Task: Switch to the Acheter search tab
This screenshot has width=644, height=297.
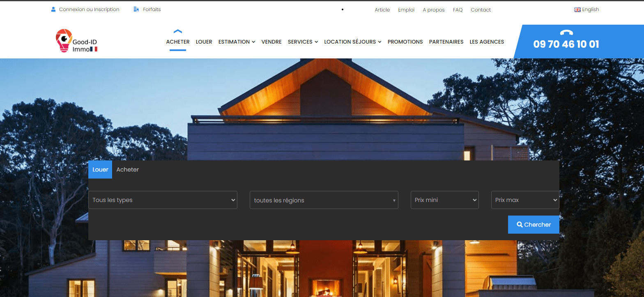Action: 127,169
